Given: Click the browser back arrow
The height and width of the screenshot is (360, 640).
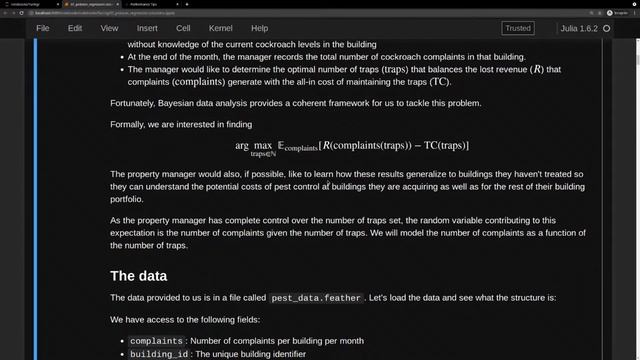Looking at the screenshot, I should pyautogui.click(x=5, y=13).
